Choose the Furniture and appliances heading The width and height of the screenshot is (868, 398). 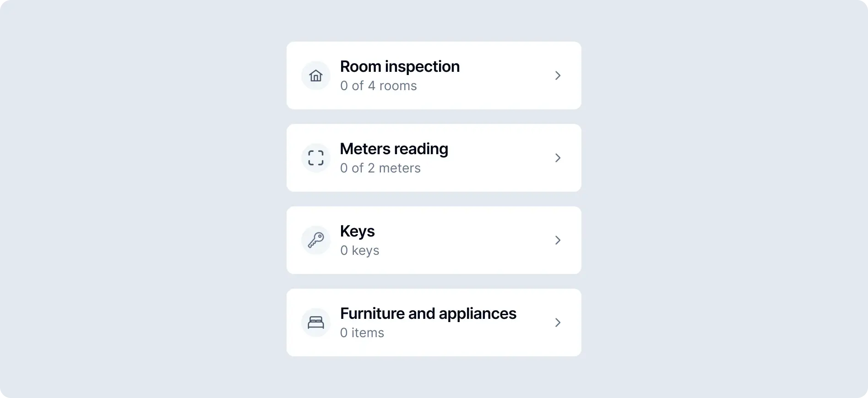(x=428, y=314)
